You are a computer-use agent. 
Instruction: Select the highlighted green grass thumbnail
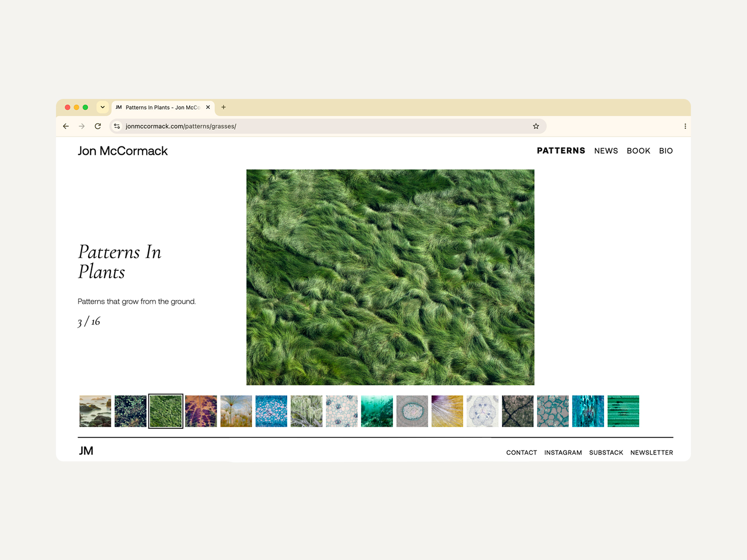166,411
